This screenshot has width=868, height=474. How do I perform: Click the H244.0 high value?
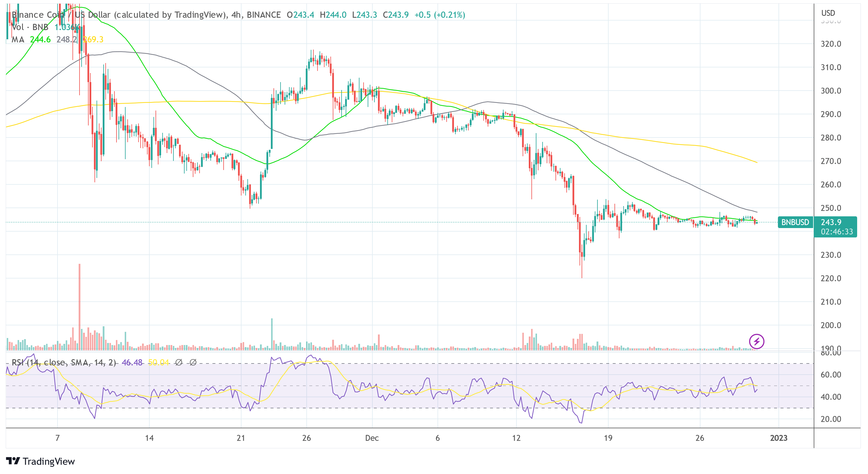(x=333, y=15)
